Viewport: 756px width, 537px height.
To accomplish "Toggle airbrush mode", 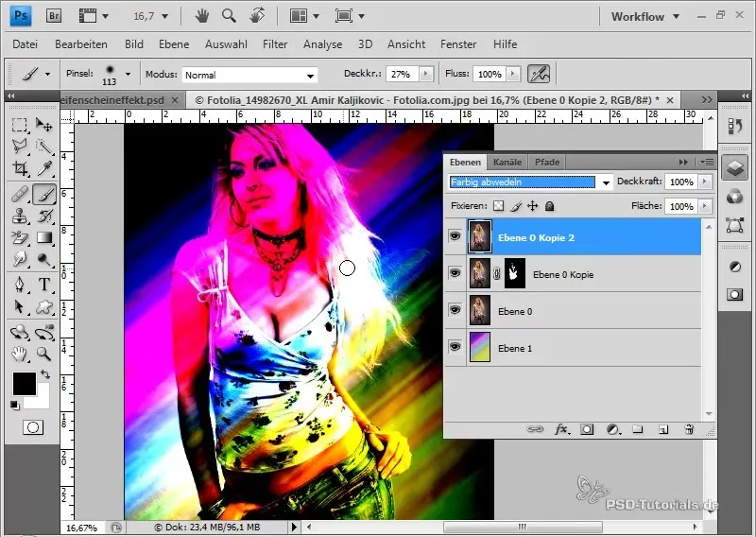I will point(539,74).
